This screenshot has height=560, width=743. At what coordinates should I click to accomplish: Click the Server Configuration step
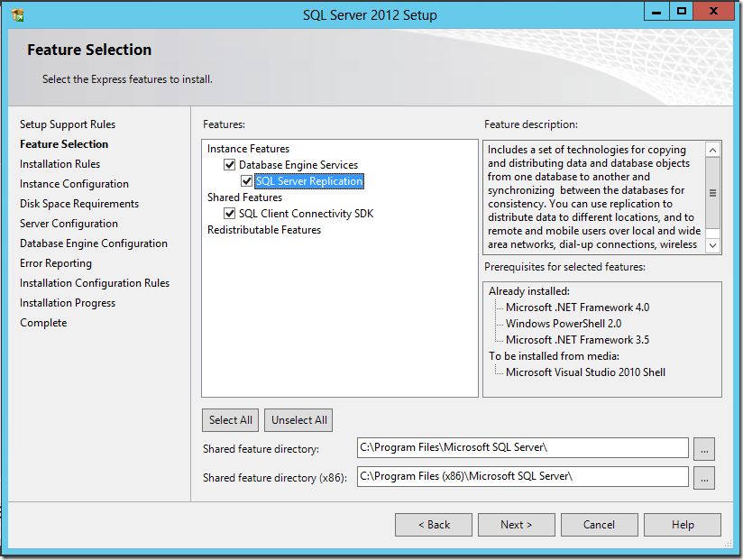69,224
